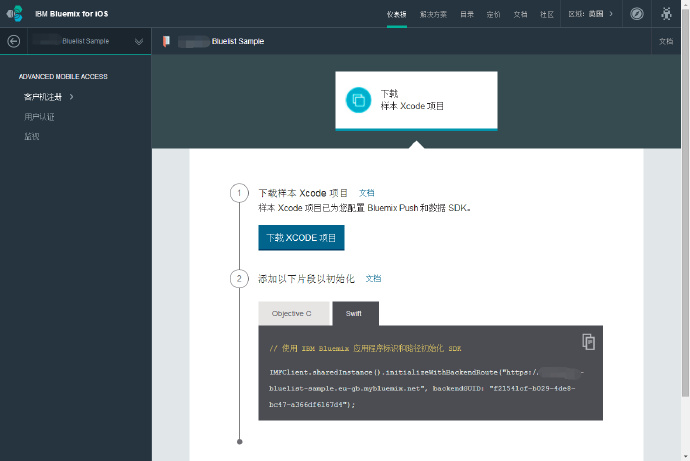Click the back arrow icon in sidebar header
The image size is (690, 461).
[x=14, y=41]
